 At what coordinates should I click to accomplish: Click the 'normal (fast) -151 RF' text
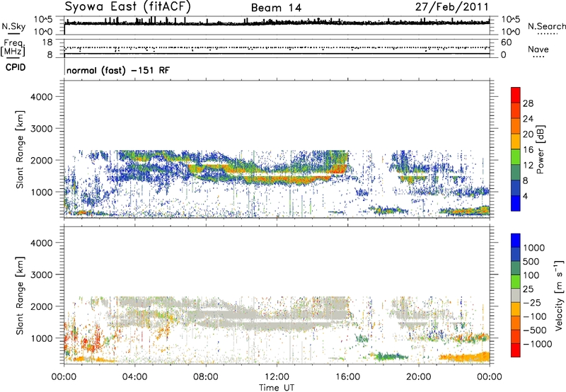pos(117,70)
